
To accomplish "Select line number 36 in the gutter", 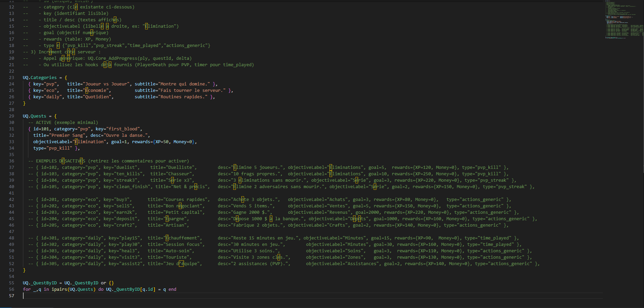I will 11,161.
